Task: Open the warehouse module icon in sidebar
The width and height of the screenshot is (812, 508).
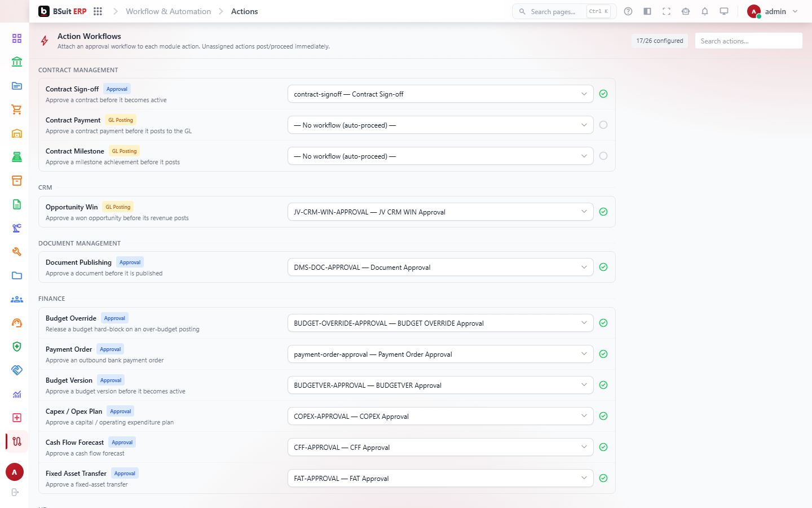Action: click(x=17, y=133)
